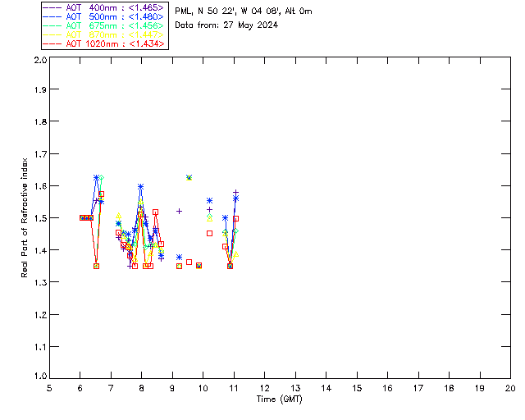Image resolution: width=525 pixels, height=420 pixels.
Task: Click the AOT 500nm blue legend entry
Action: (x=104, y=16)
